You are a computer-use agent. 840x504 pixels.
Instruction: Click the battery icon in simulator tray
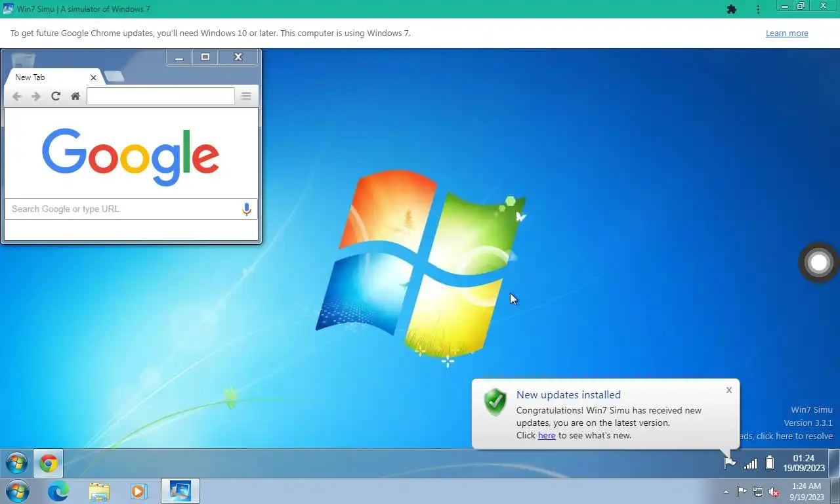tap(770, 463)
